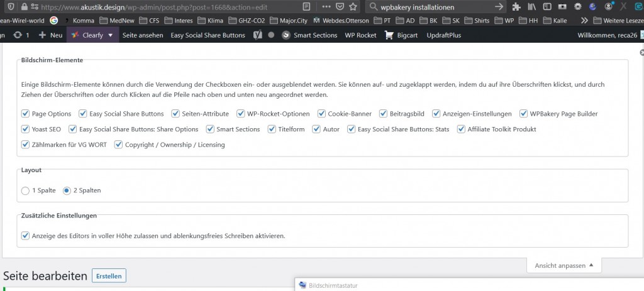Open UpdraftPlus admin bar menu

[x=443, y=35]
